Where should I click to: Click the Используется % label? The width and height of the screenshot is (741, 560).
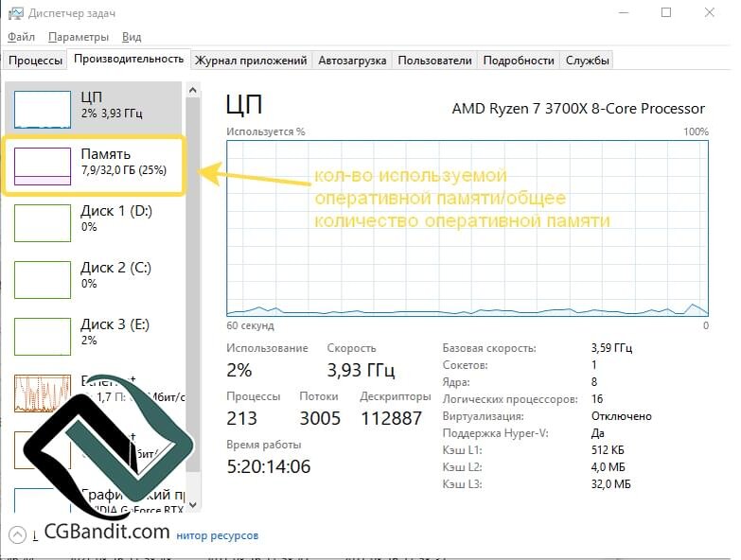(266, 131)
